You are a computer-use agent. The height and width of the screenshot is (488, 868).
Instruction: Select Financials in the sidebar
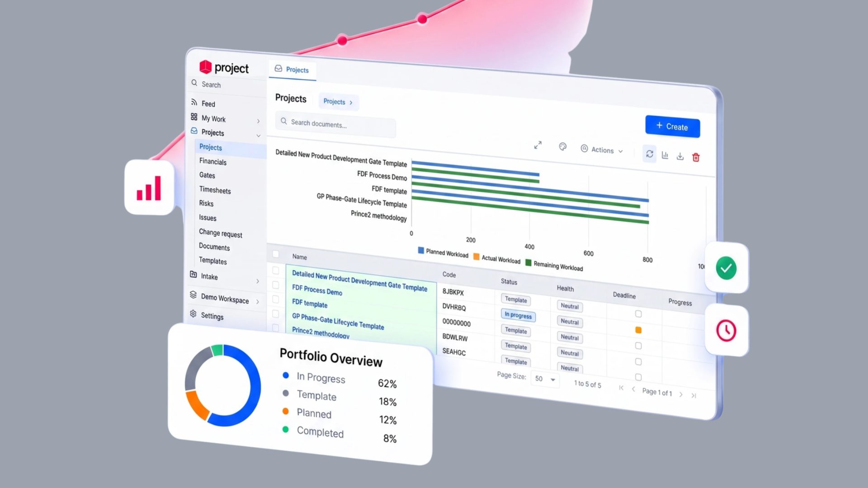tap(213, 161)
